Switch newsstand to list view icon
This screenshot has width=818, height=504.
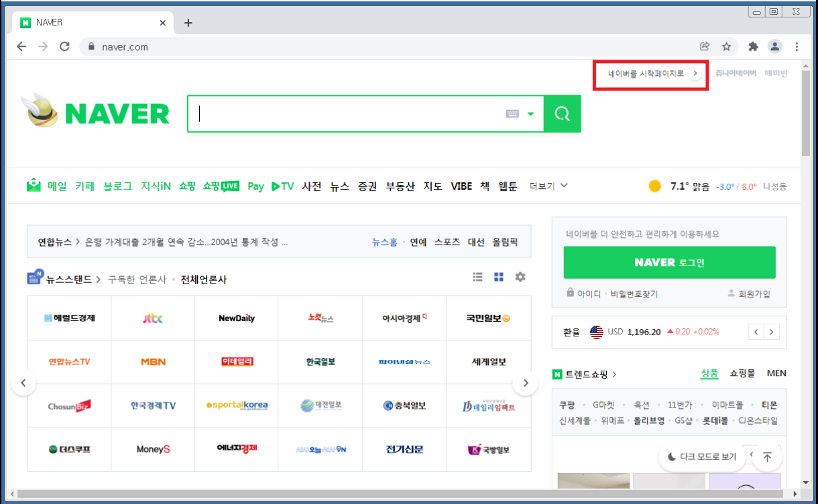477,277
